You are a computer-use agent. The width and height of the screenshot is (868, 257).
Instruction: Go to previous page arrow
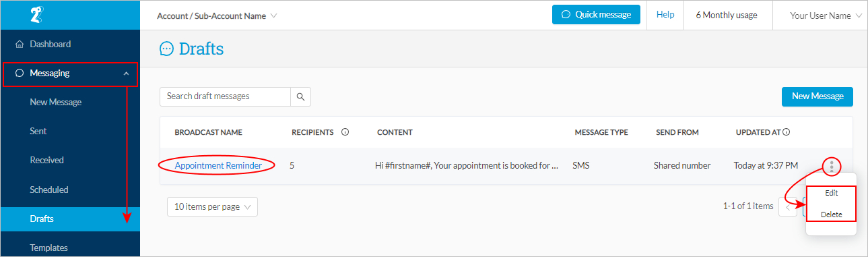pos(787,206)
